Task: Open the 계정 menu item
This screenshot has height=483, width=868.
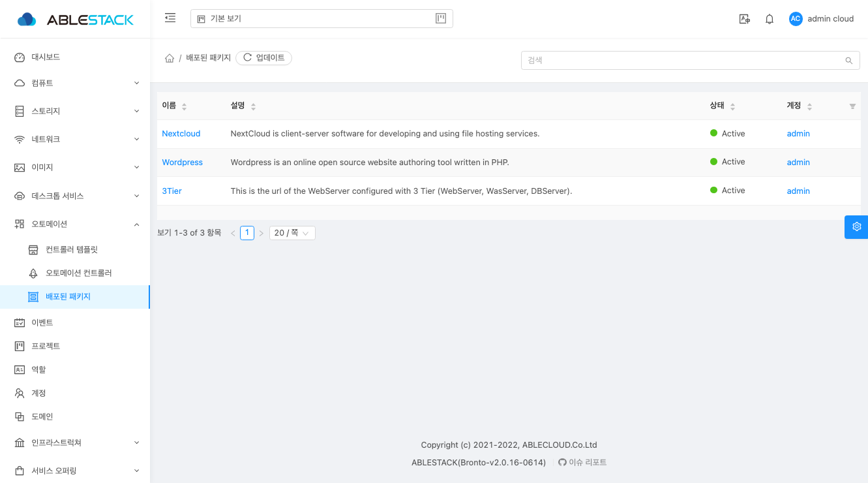Action: (75, 393)
